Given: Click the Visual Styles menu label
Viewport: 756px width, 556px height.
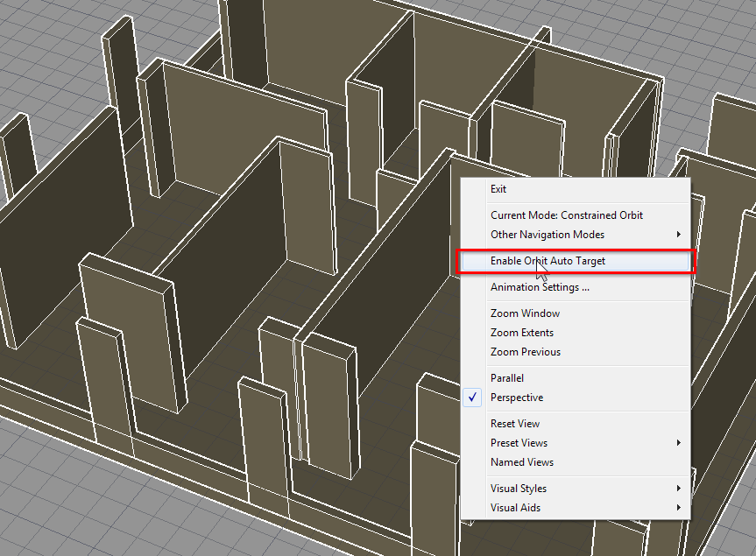Looking at the screenshot, I should [x=519, y=489].
